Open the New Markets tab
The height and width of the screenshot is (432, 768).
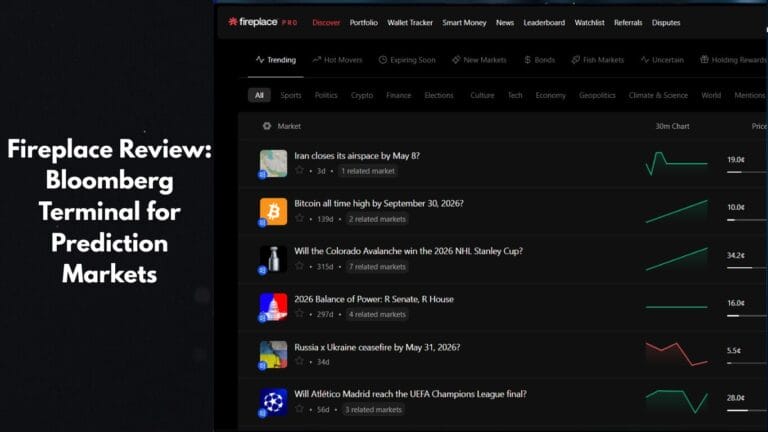[479, 60]
